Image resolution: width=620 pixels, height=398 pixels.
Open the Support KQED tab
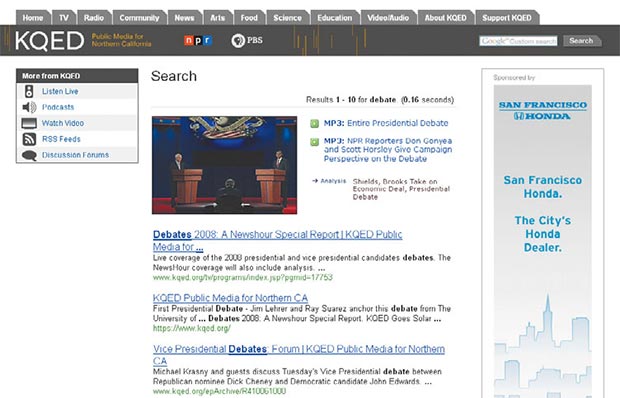click(507, 18)
